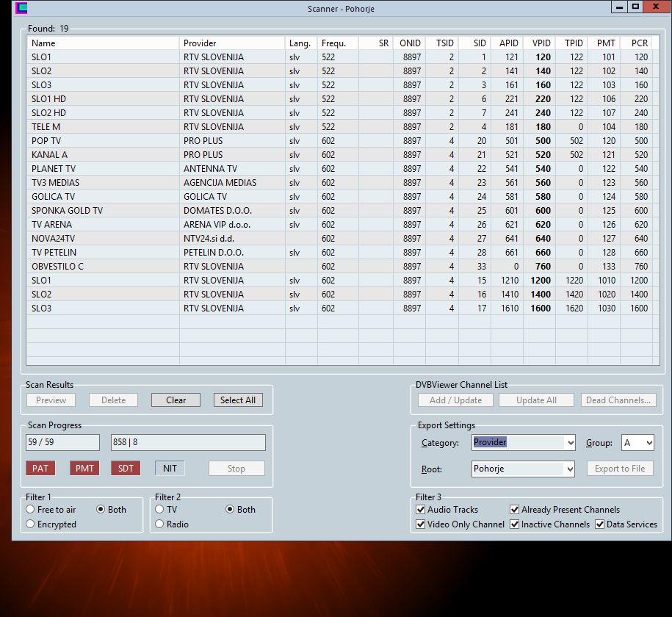672x617 pixels.
Task: Open the Category dropdown
Action: click(x=570, y=443)
